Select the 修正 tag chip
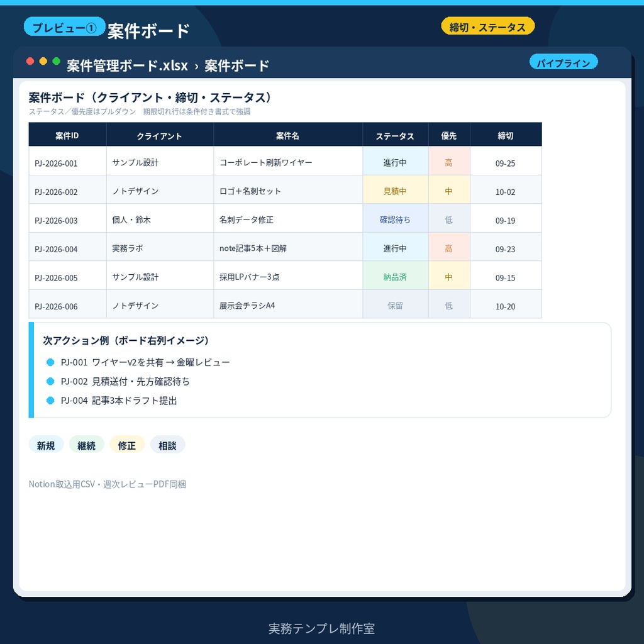The height and width of the screenshot is (644, 644). point(127,445)
